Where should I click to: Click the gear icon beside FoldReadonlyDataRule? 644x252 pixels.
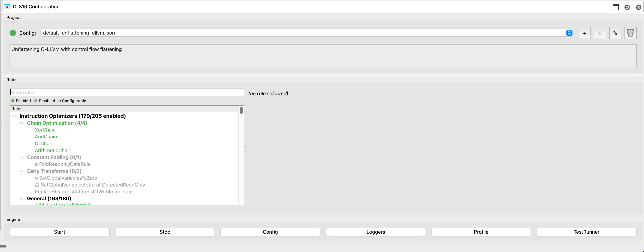37,164
